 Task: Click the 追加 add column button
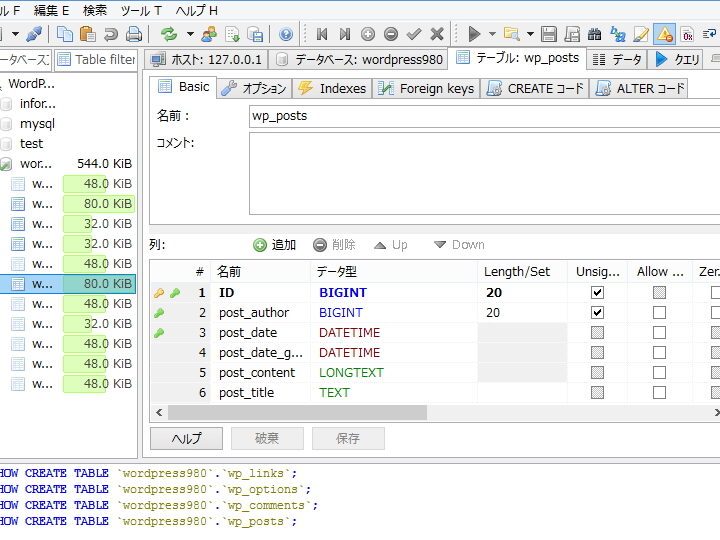pyautogui.click(x=275, y=245)
